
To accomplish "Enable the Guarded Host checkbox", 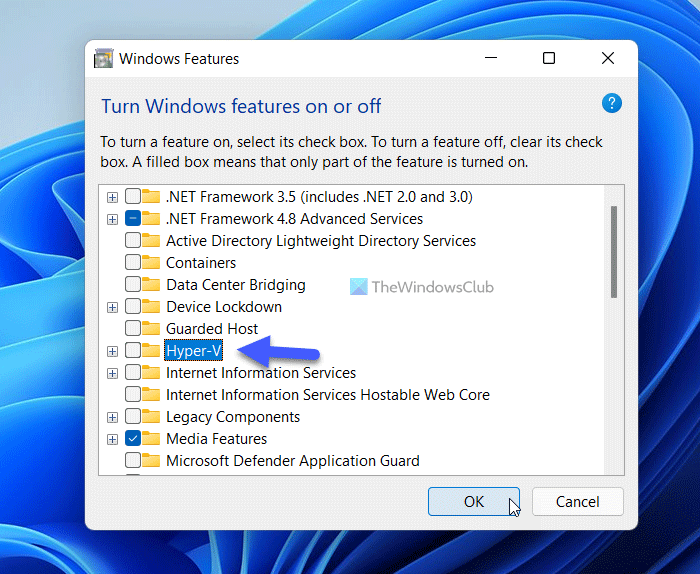I will (x=133, y=328).
